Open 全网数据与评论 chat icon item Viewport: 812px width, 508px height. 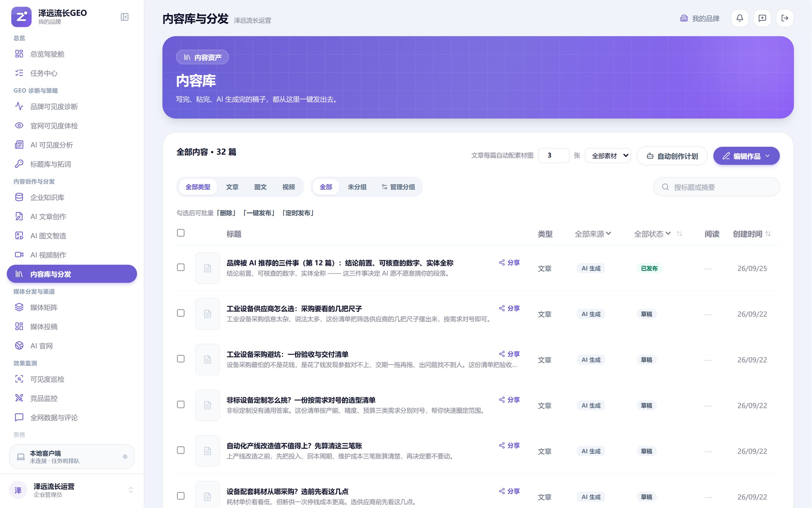[72, 417]
